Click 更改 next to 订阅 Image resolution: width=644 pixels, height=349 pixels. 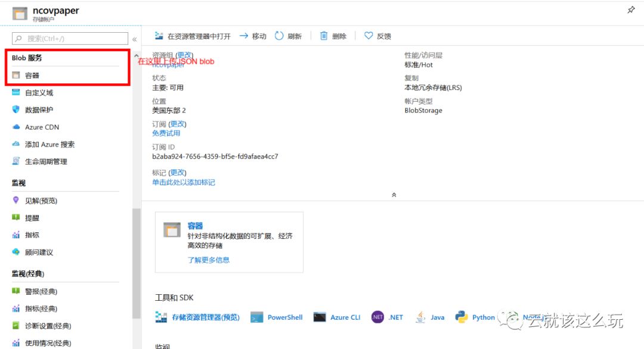click(178, 124)
